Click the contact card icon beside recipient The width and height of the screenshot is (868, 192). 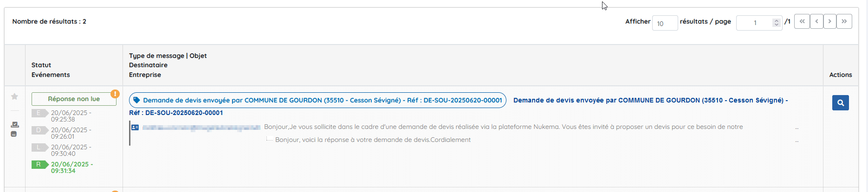coord(135,127)
